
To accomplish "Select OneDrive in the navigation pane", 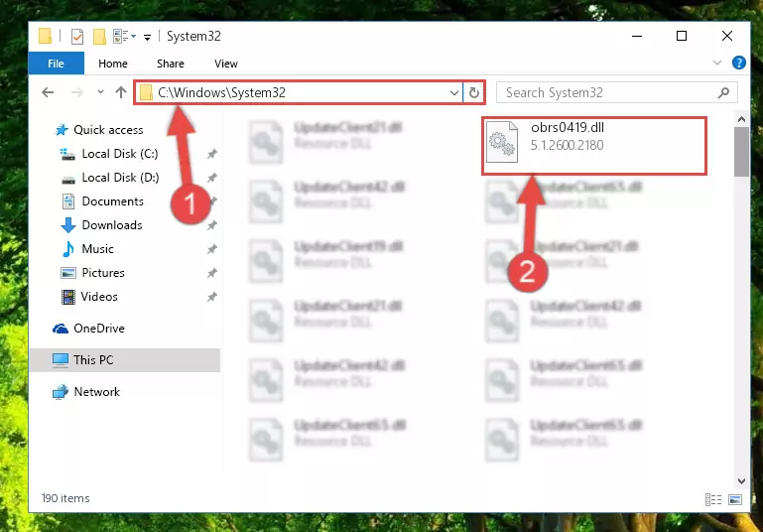I will point(88,329).
